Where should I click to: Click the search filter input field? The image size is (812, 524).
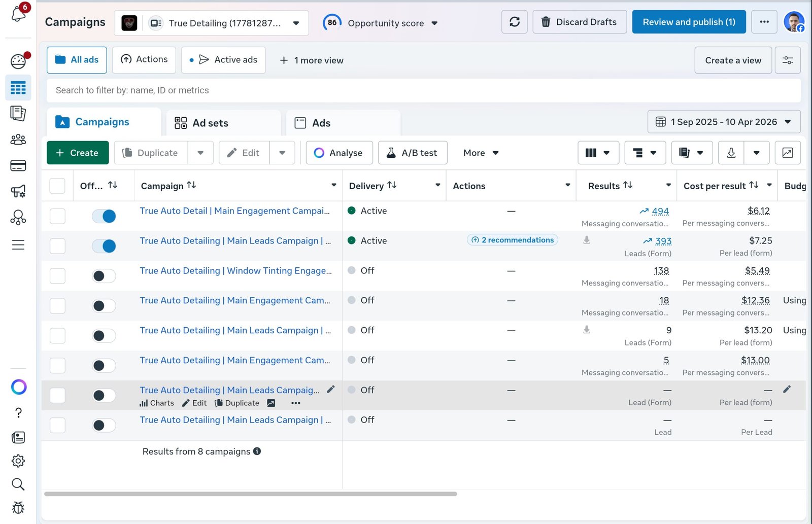424,90
